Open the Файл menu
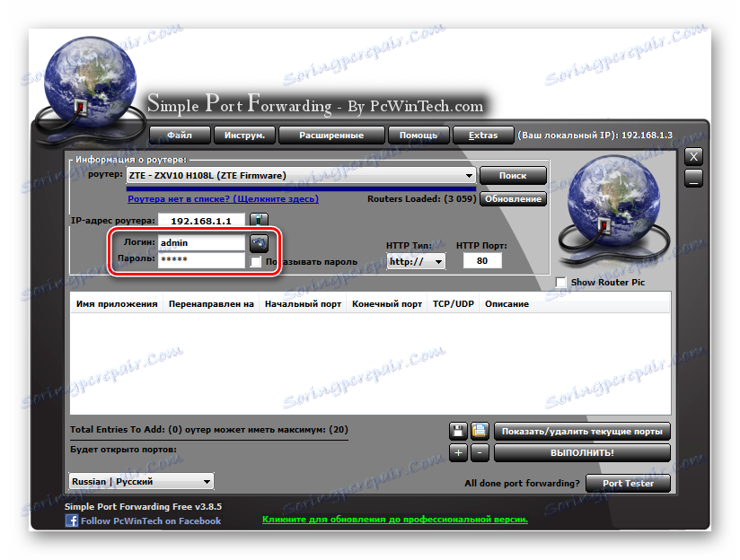 tap(180, 135)
